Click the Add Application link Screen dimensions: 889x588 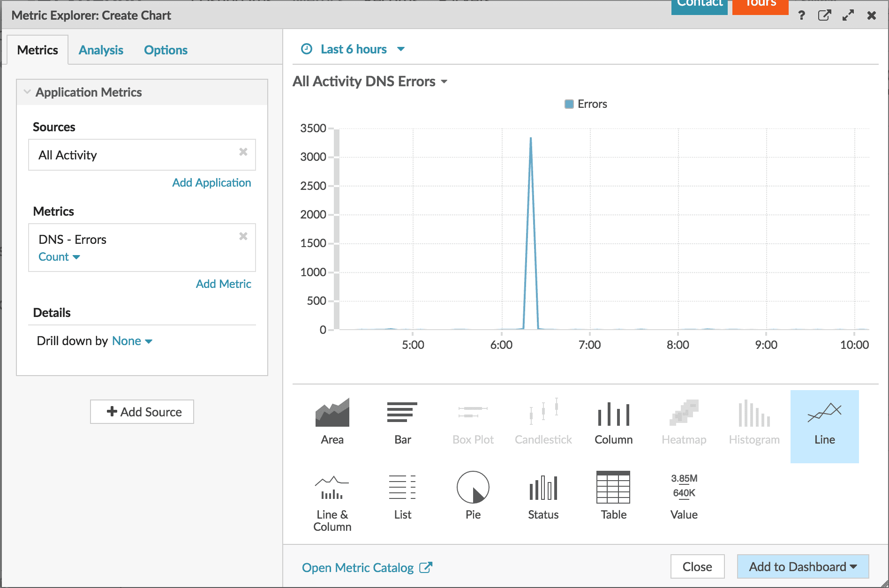click(211, 182)
